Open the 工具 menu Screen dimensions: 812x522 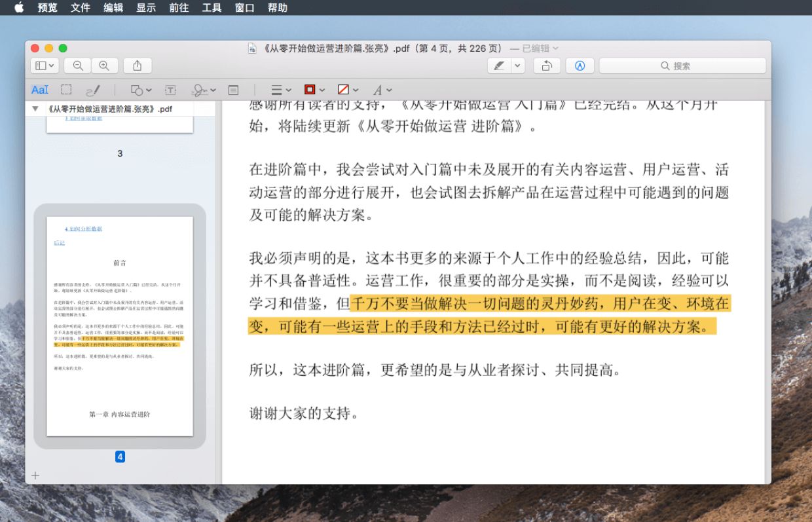212,8
